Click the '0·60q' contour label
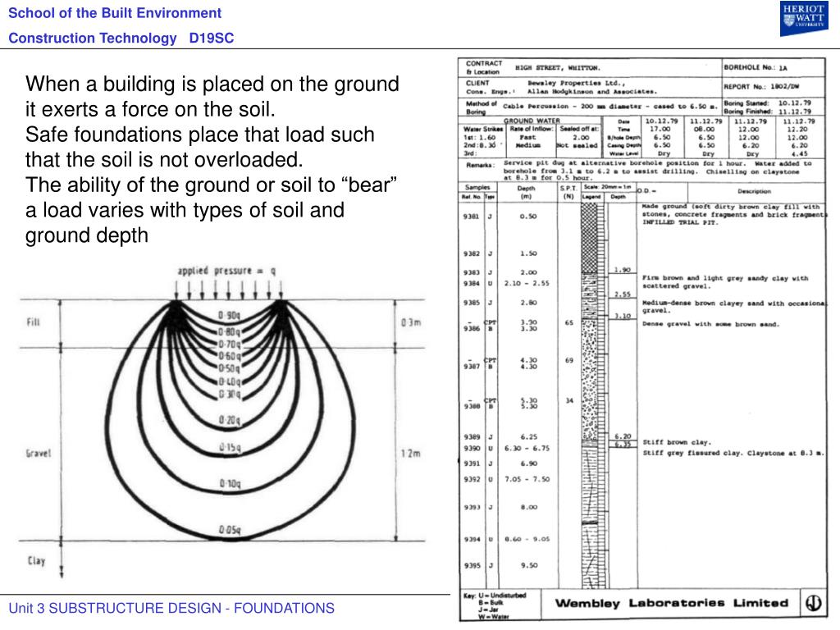This screenshot has width=840, height=630. 230,356
